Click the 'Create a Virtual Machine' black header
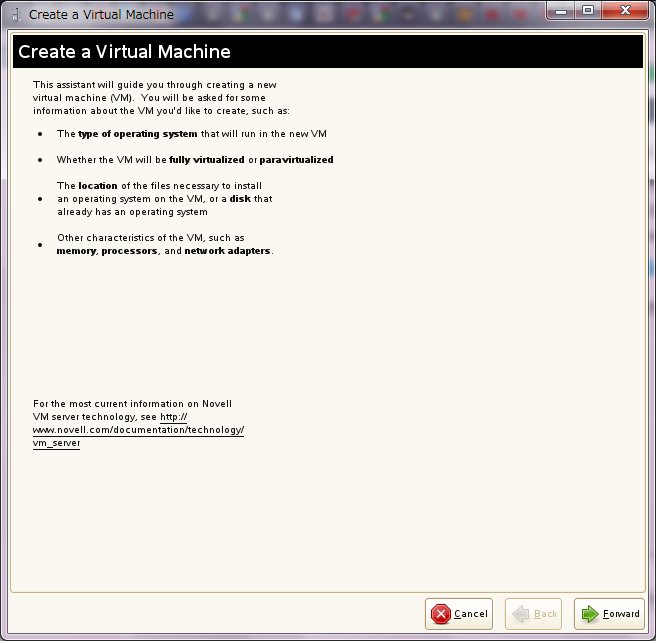Viewport: 656px width, 641px height. (328, 51)
